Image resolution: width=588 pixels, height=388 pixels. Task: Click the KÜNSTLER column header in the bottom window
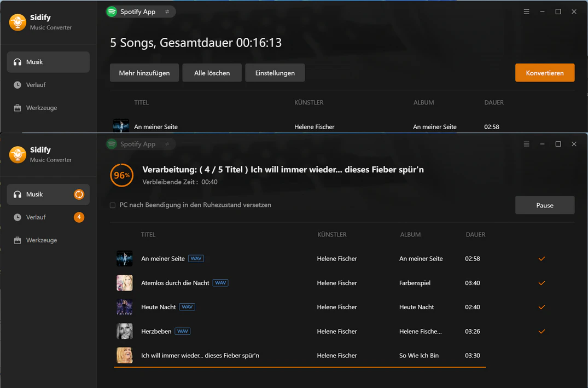pos(332,235)
